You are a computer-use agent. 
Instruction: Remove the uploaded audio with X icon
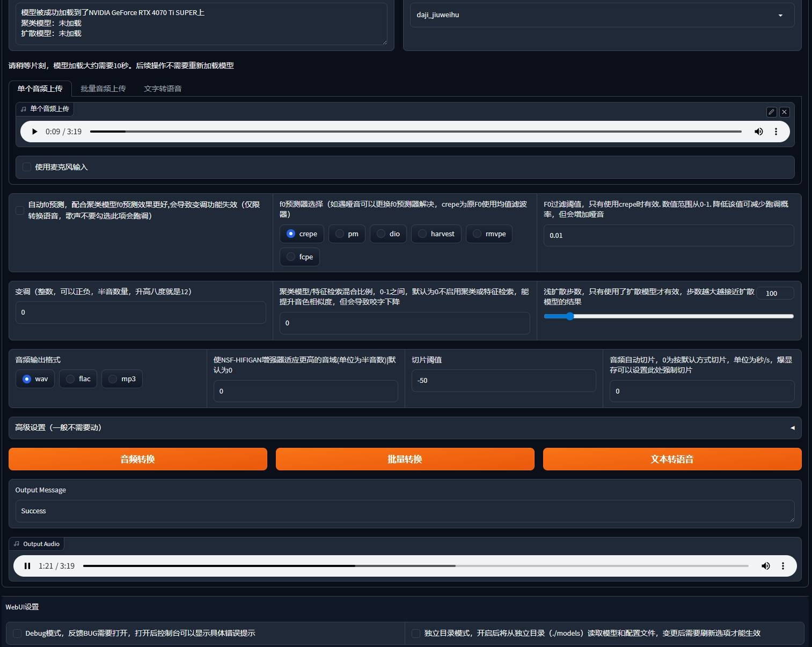(x=785, y=112)
